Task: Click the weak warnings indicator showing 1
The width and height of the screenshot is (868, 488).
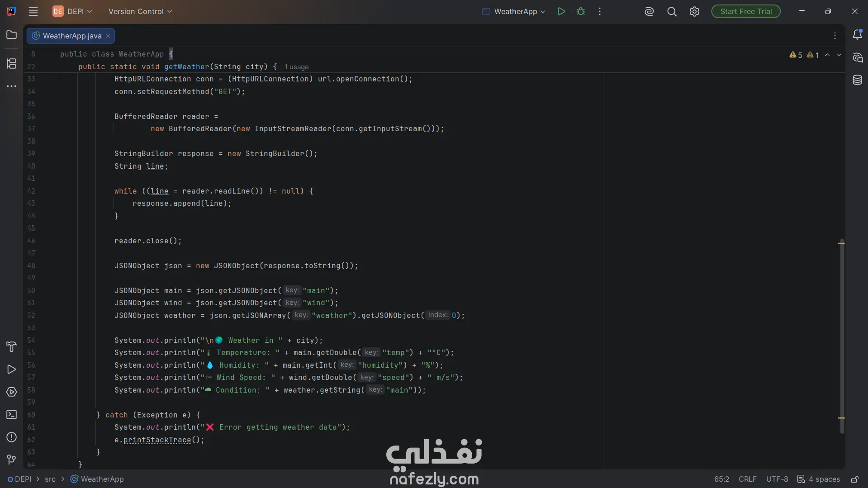Action: (x=813, y=55)
